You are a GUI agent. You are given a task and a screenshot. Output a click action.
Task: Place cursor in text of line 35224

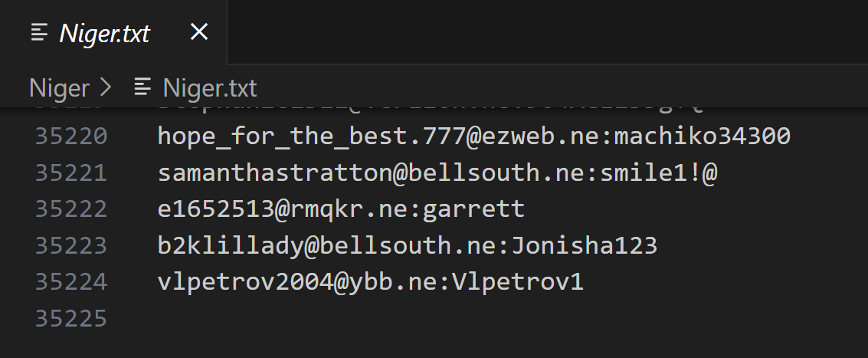(370, 282)
